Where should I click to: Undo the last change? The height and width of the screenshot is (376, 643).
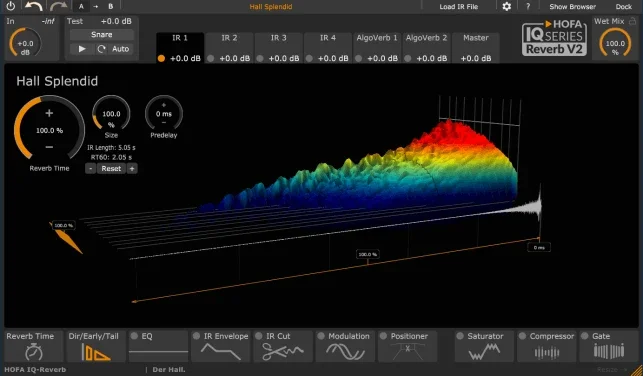pos(34,6)
